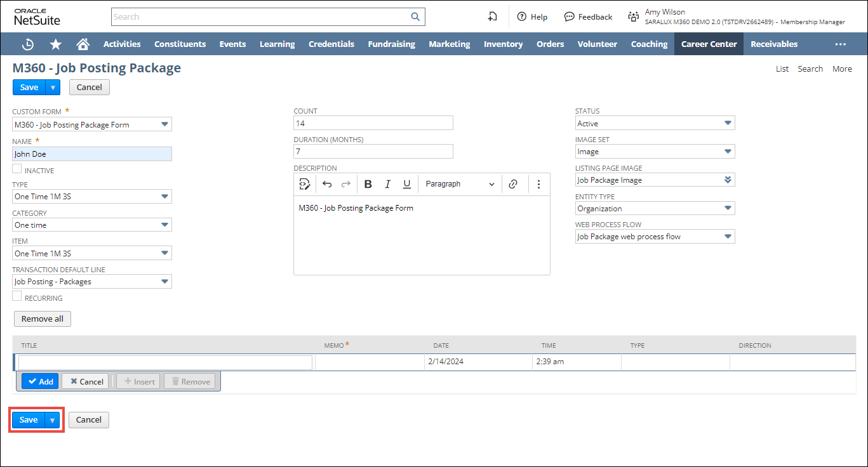Open the Shortcuts star icon

pos(56,44)
